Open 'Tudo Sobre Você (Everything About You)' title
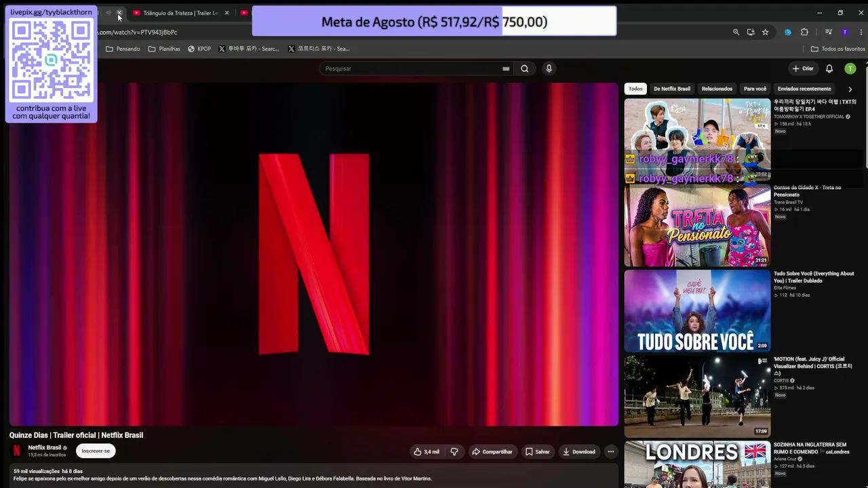 [x=814, y=277]
